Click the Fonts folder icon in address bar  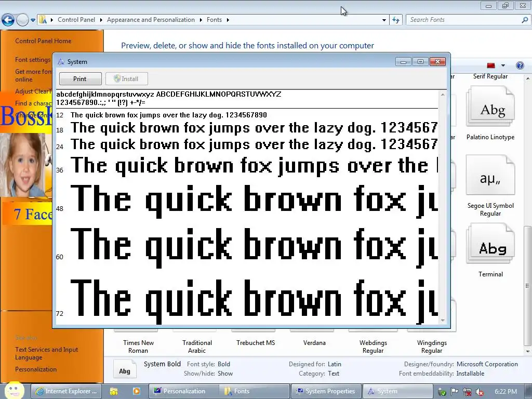43,20
